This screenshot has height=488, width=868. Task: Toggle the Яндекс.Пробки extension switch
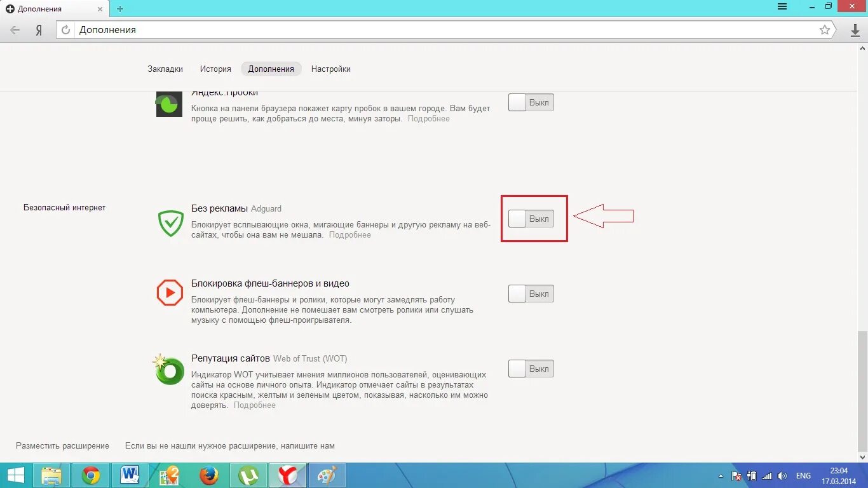coord(531,102)
